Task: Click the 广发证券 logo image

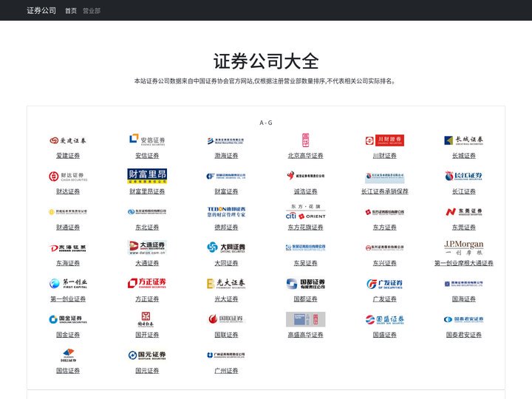Action: (x=385, y=284)
